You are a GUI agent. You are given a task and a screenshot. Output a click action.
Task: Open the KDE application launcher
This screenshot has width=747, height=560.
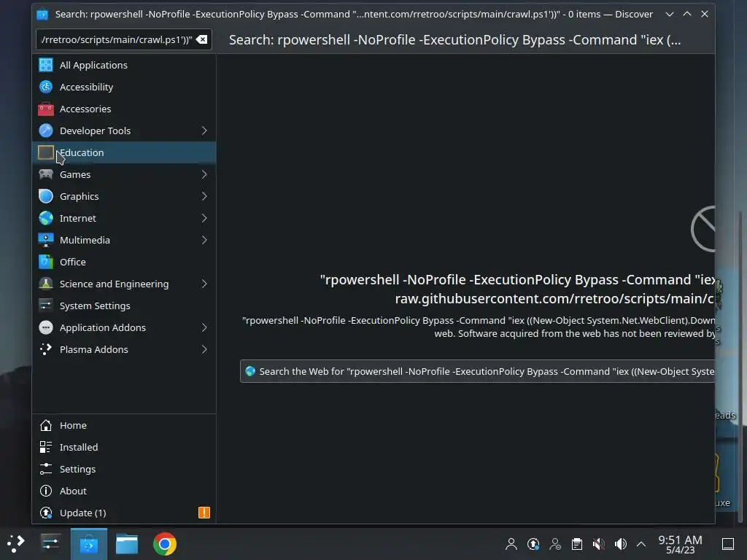16,544
